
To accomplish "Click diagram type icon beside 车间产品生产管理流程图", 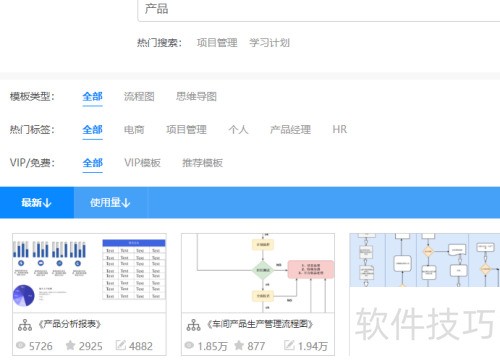I will pyautogui.click(x=194, y=325).
